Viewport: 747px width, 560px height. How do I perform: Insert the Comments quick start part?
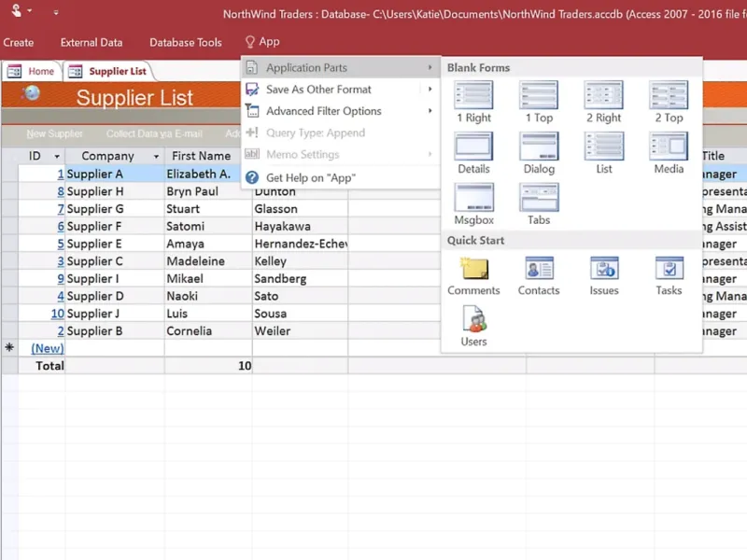click(473, 276)
